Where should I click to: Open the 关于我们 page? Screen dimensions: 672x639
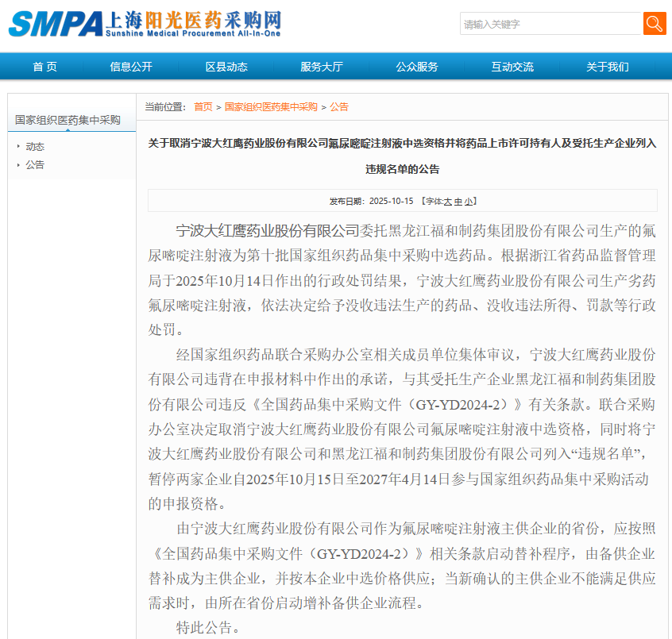608,67
